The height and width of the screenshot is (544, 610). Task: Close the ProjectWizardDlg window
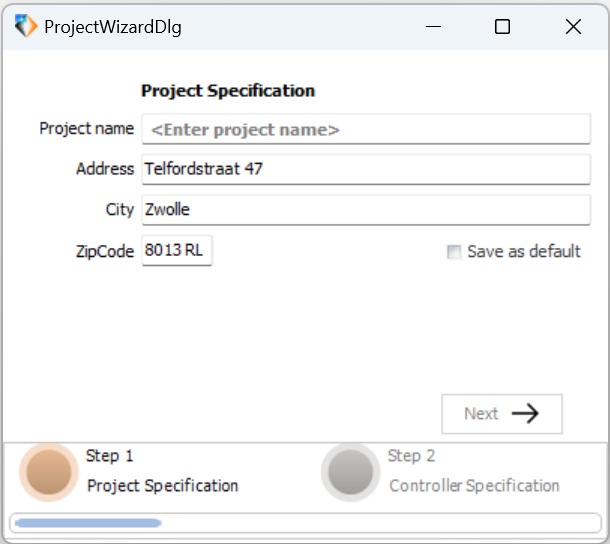point(573,27)
